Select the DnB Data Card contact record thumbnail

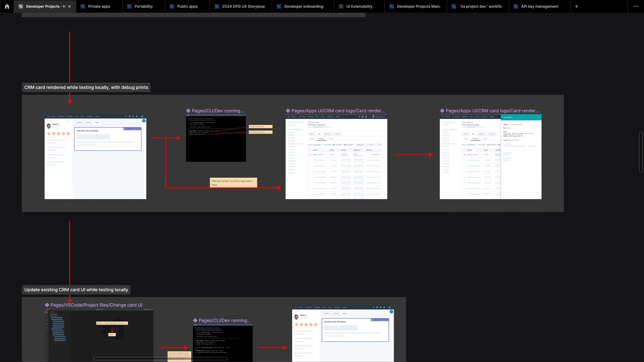click(95, 157)
